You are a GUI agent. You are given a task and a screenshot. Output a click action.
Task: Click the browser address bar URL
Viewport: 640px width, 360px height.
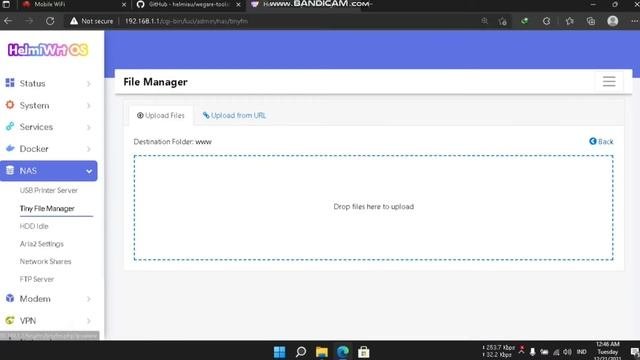click(x=186, y=21)
